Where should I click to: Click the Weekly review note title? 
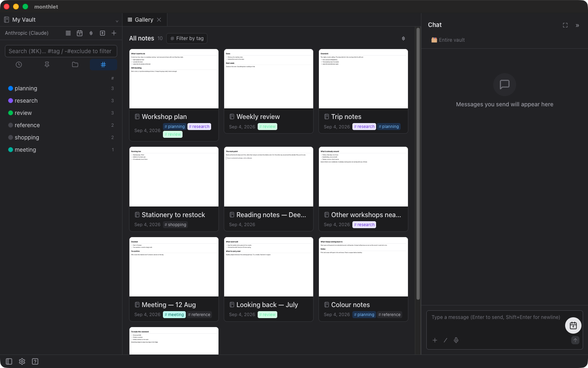258,117
